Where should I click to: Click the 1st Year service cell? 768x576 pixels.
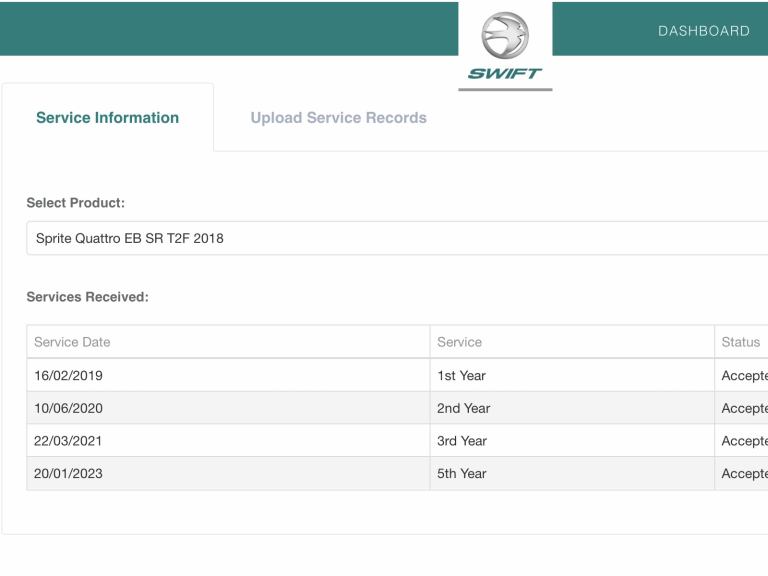461,376
